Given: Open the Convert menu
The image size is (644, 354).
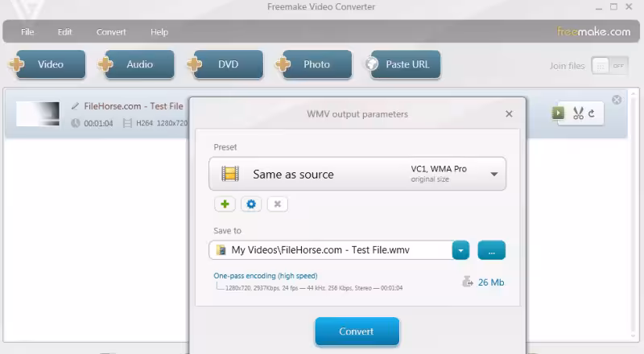Looking at the screenshot, I should pyautogui.click(x=111, y=32).
